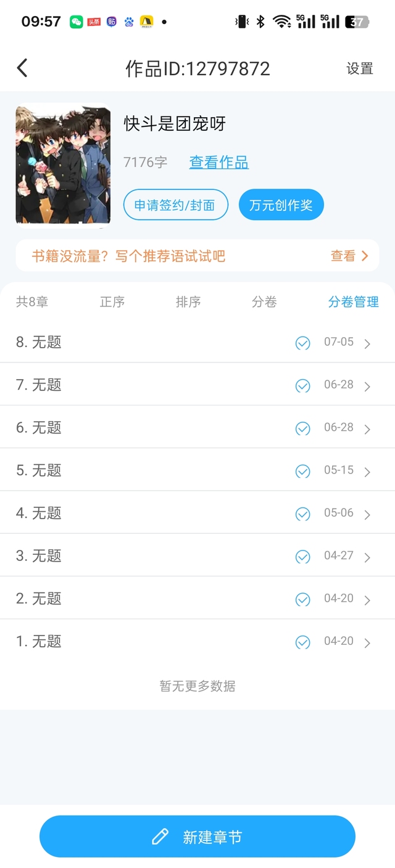Select the 分卷 option
The width and height of the screenshot is (395, 868).
click(264, 302)
